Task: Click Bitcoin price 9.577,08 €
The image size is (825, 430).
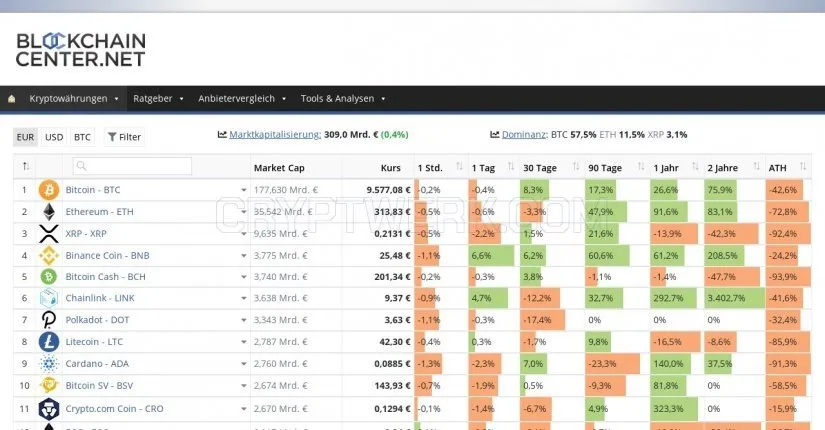Action: click(x=388, y=190)
